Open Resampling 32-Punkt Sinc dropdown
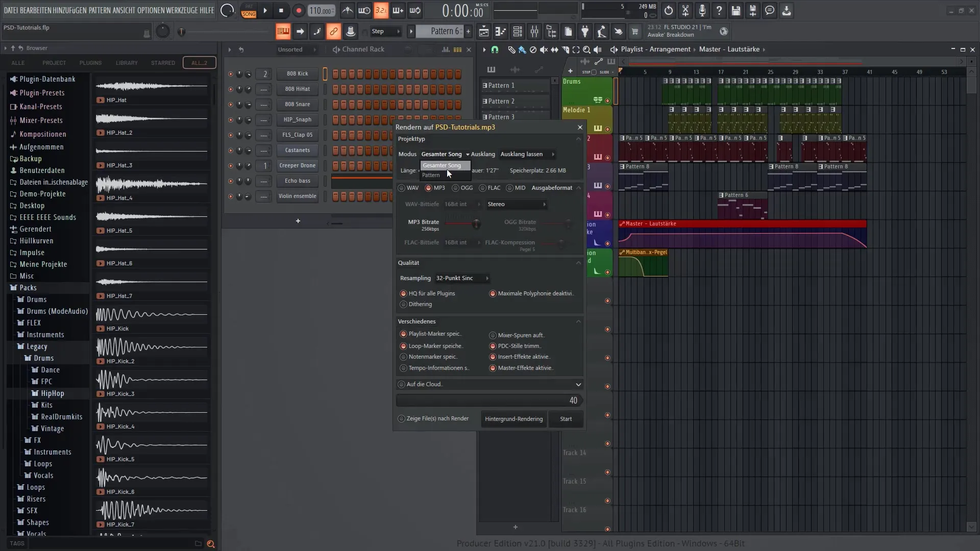This screenshot has height=551, width=980. tap(462, 278)
